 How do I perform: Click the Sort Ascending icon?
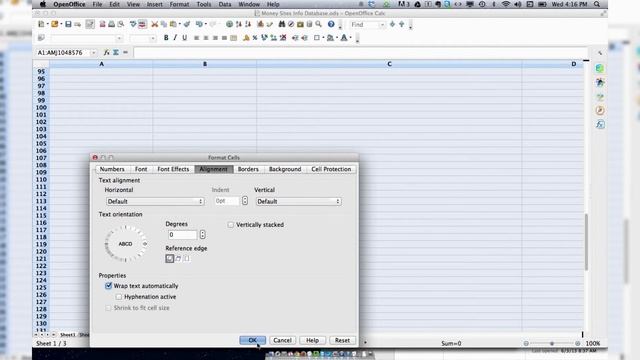[239, 24]
